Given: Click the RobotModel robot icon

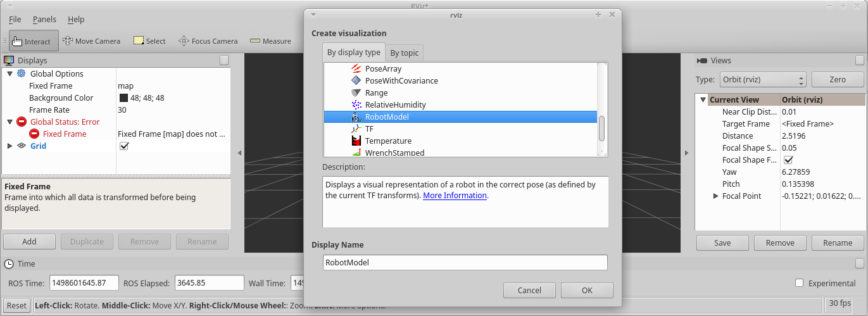Looking at the screenshot, I should coord(356,117).
